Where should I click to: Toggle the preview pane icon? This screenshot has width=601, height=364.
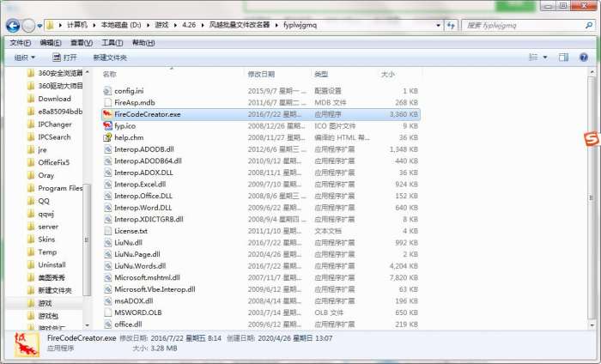coord(563,58)
